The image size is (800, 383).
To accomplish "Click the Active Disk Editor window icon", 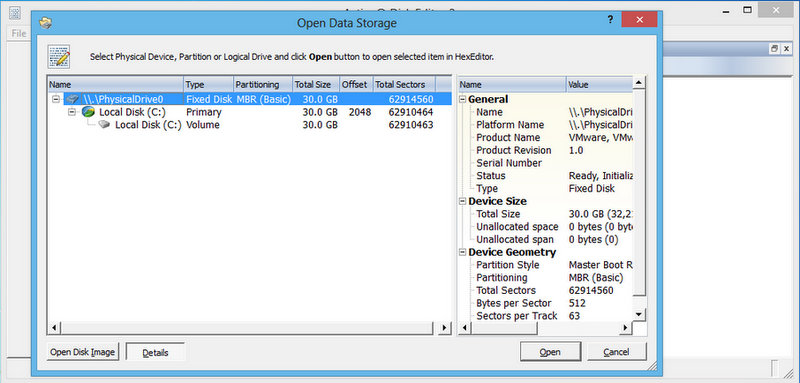I will click(x=15, y=12).
